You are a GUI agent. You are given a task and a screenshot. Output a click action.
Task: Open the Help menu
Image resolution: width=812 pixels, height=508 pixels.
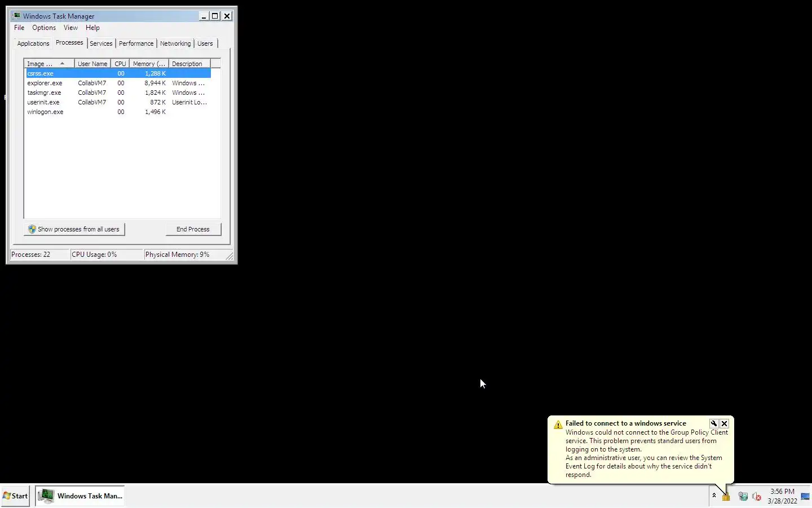(92, 28)
